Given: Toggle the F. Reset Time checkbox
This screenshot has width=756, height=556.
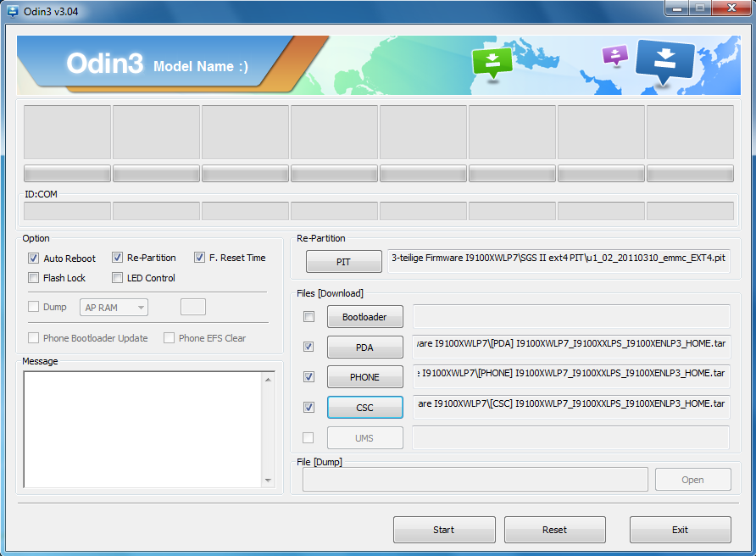Looking at the screenshot, I should 200,258.
